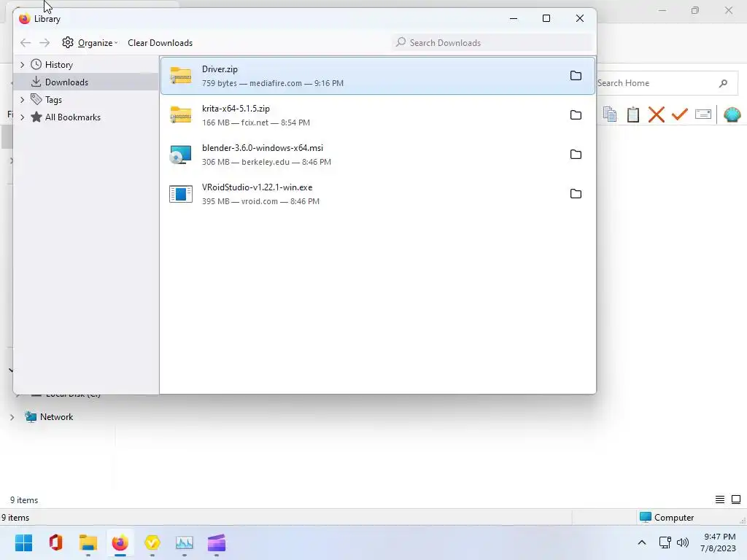Open containing folder for krita-x64-5.1.5.zip
The height and width of the screenshot is (560, 747).
tap(576, 115)
